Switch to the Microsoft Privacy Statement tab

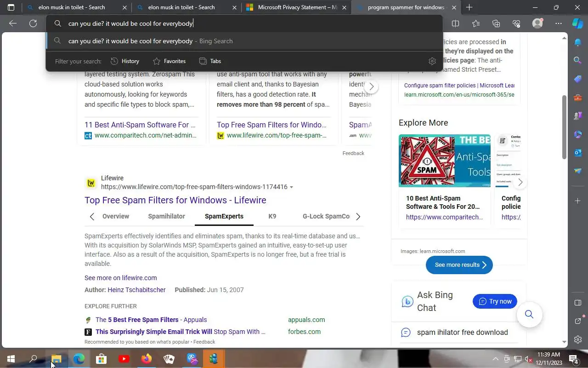coord(297,7)
